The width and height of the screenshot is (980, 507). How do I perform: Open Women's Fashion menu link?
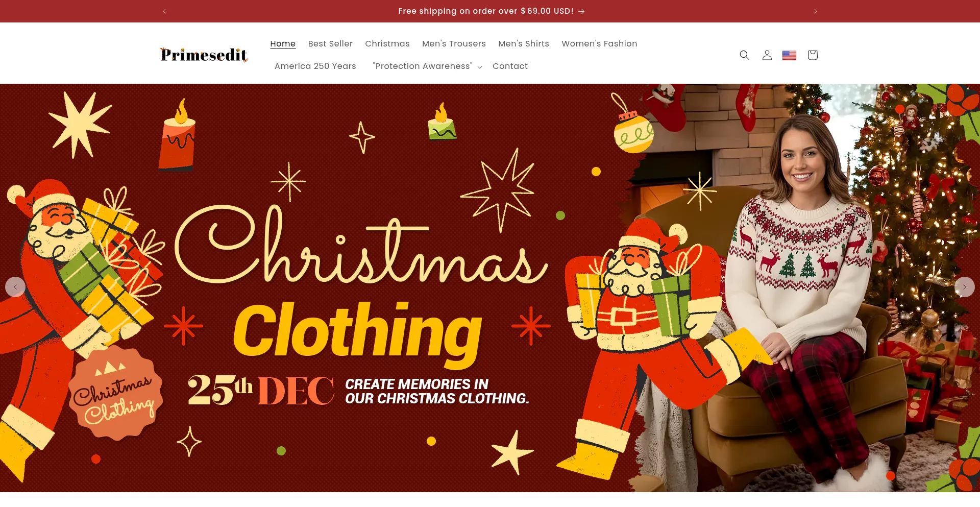click(x=599, y=44)
